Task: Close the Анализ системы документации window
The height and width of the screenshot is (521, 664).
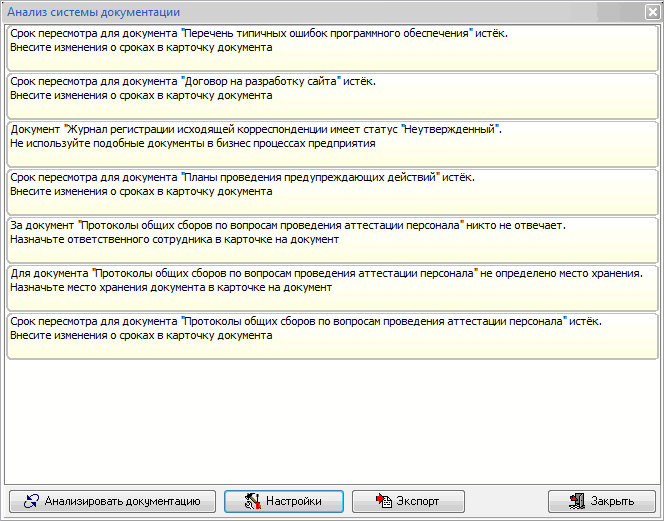Action: pyautogui.click(x=653, y=12)
